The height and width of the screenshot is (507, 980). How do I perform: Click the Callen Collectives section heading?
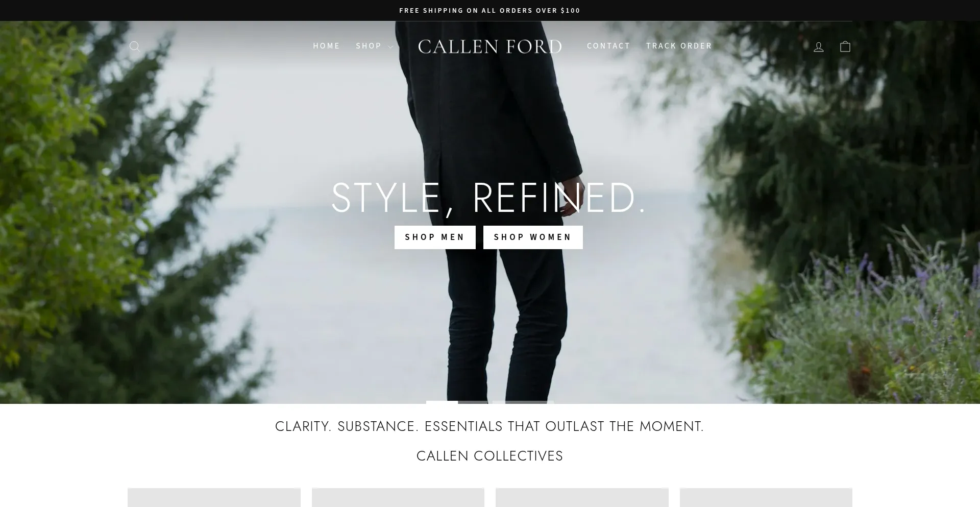coord(490,456)
